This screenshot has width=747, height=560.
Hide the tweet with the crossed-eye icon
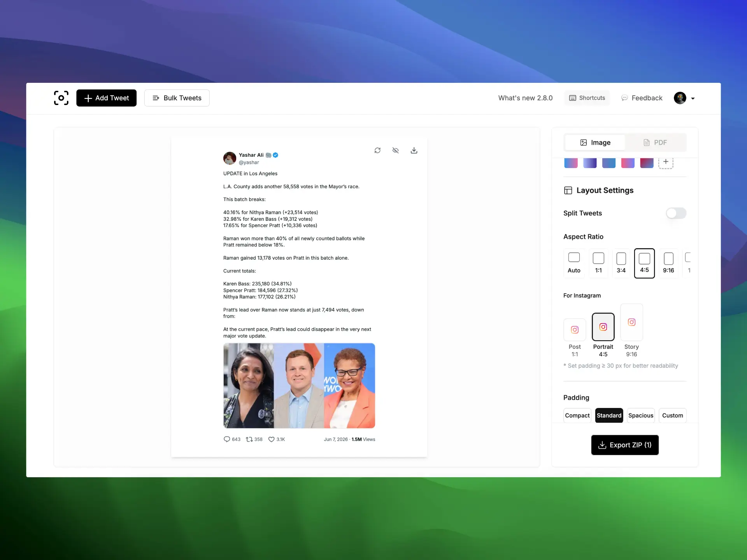point(396,150)
